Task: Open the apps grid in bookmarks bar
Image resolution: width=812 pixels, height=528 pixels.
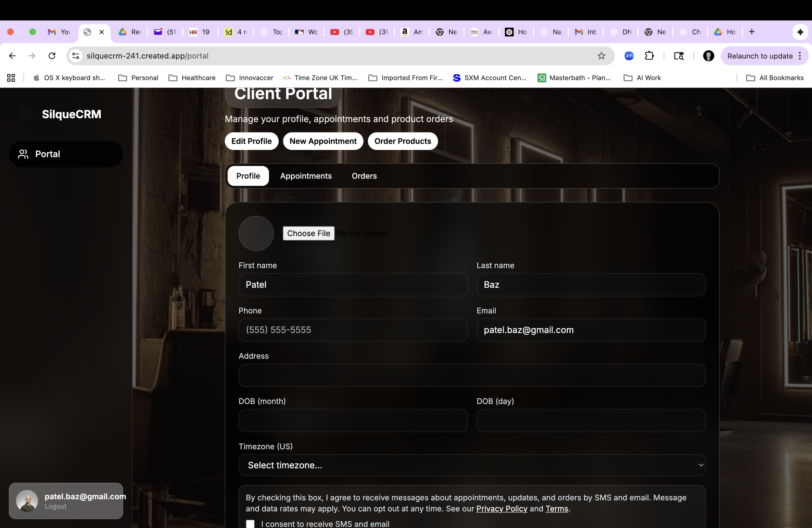Action: pyautogui.click(x=11, y=78)
